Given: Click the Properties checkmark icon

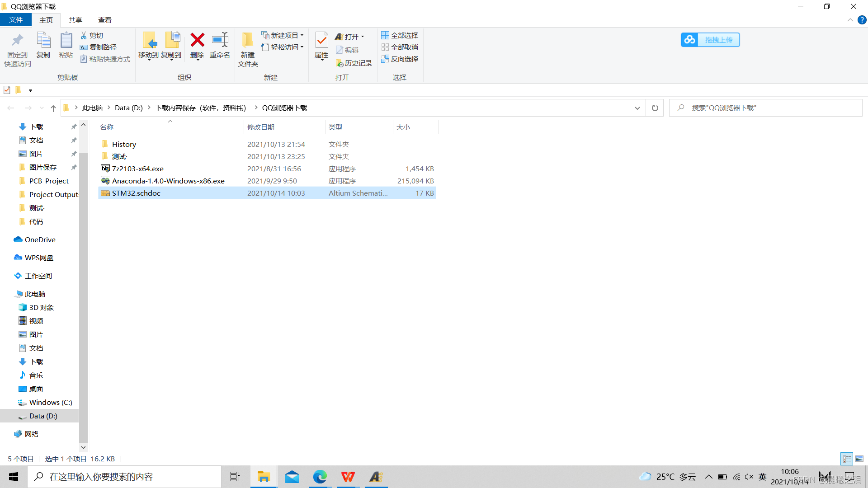Looking at the screenshot, I should (x=321, y=41).
